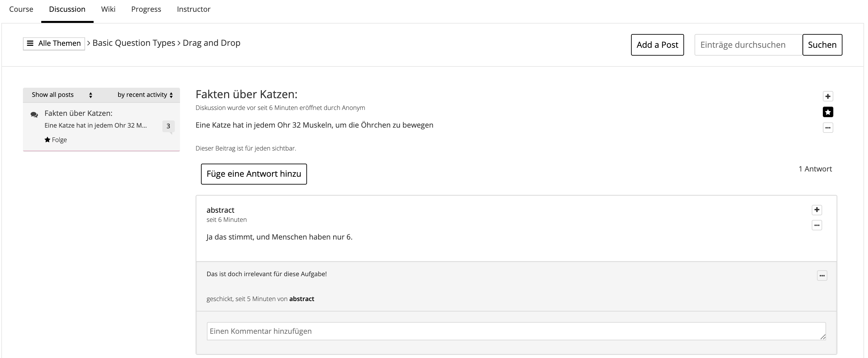
Task: Click Füge eine Antwort hinzu button
Action: point(254,174)
